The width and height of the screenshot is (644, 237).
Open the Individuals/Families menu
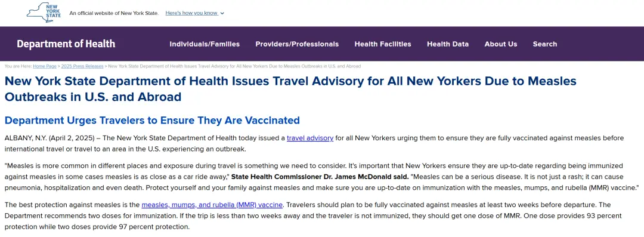click(x=205, y=44)
